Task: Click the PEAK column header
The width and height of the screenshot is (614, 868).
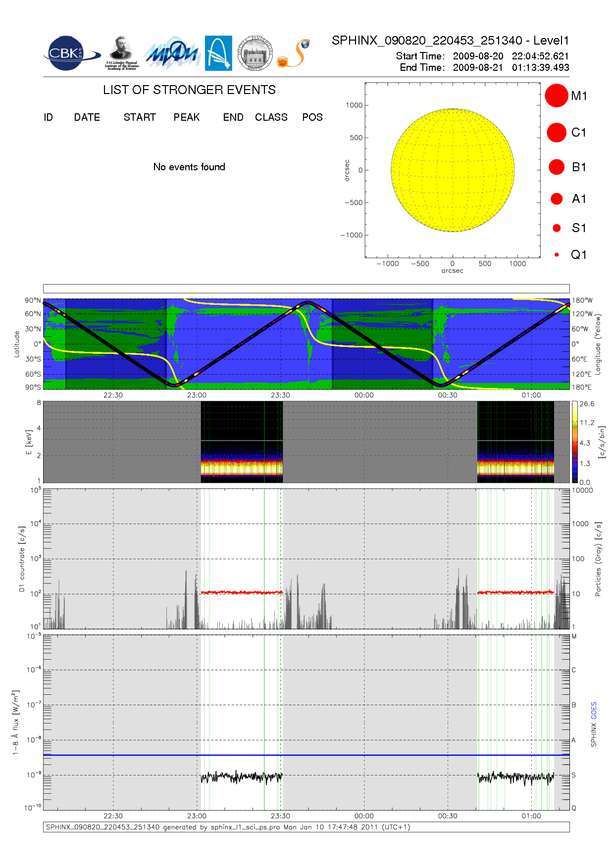Action: [x=186, y=117]
